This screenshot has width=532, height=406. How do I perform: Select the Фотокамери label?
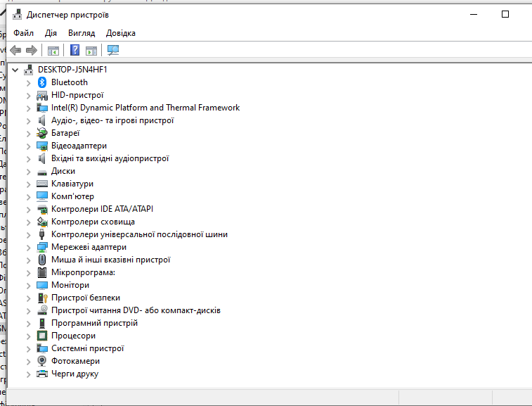(75, 361)
